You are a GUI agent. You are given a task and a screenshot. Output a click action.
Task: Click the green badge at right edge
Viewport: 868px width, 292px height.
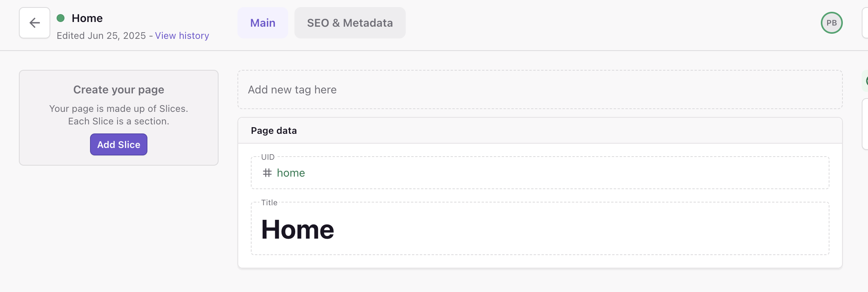865,81
